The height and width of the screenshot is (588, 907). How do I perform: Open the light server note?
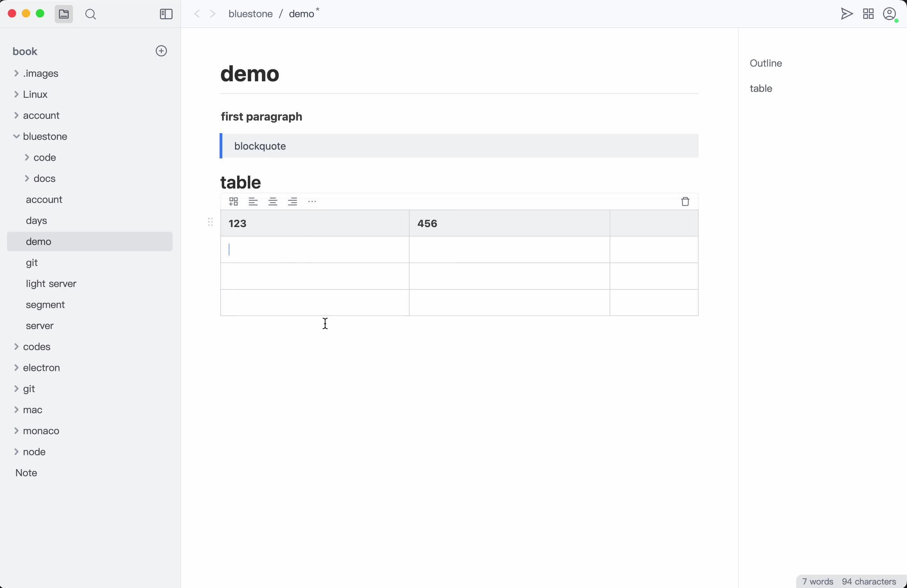[51, 284]
